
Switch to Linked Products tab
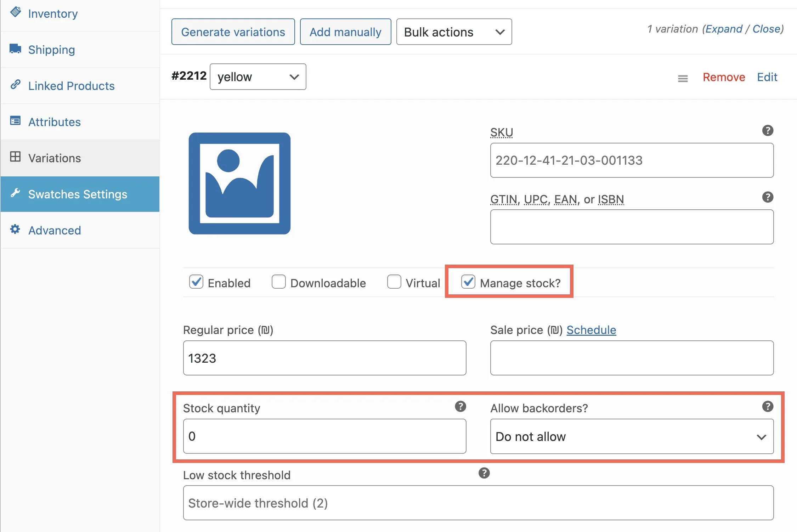click(x=80, y=86)
